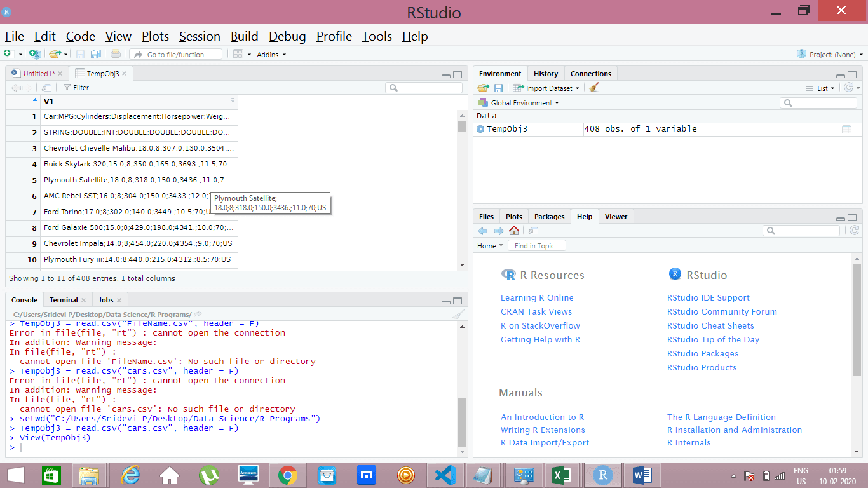Open the Addins dropdown
Viewport: 868px width, 488px height.
(x=271, y=55)
